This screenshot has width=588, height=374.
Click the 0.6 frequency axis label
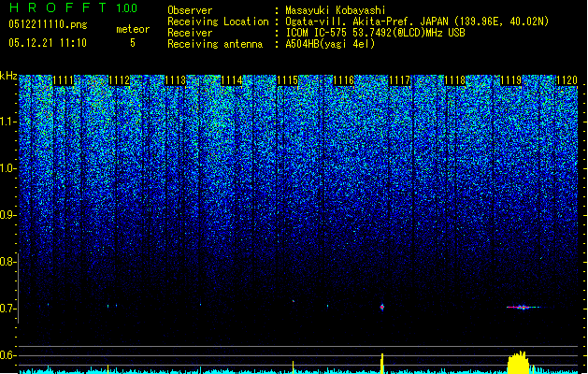7,355
